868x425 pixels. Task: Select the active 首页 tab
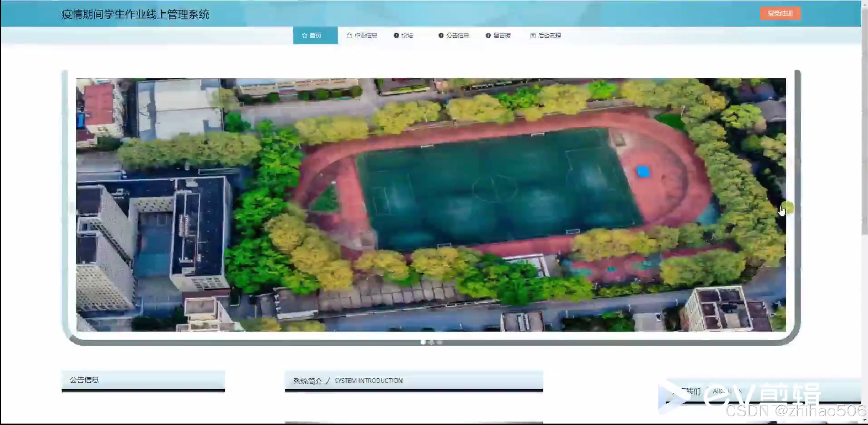(315, 35)
